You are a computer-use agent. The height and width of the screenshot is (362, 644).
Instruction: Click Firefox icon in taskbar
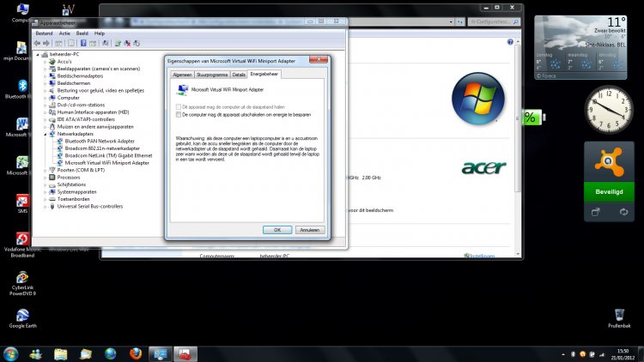click(x=135, y=353)
